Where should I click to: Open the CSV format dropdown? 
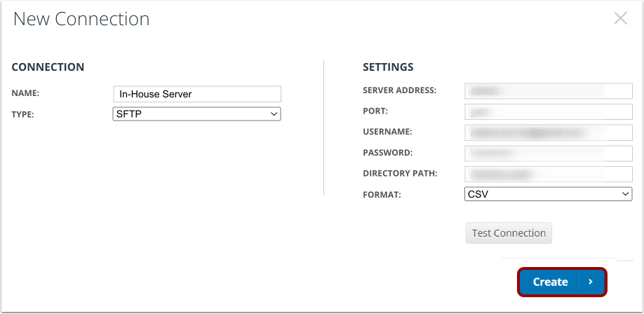549,194
